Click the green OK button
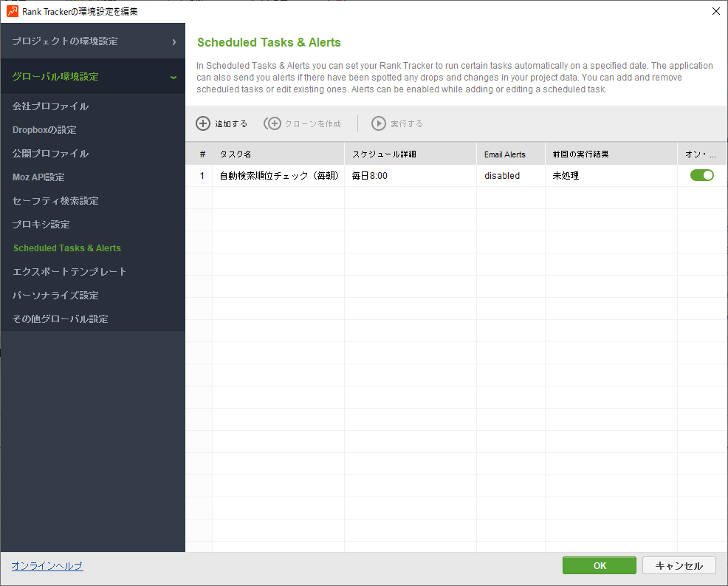This screenshot has height=586, width=728. tap(599, 565)
